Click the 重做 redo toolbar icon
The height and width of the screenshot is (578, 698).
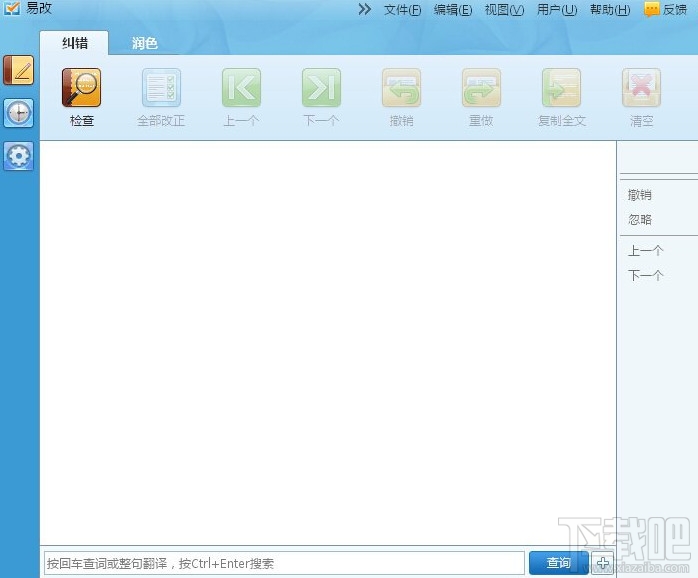pyautogui.click(x=481, y=88)
